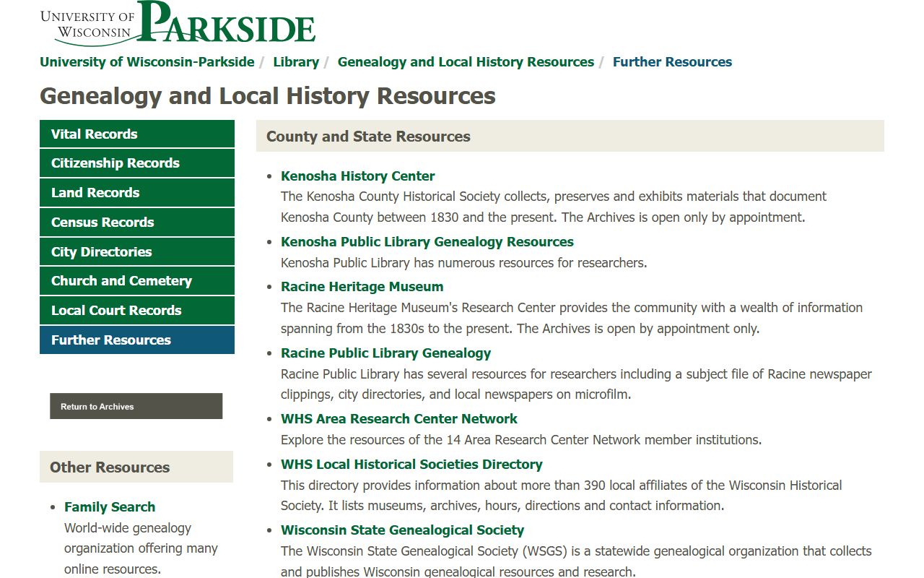Open WHS Local Historical Societies Directory link
Image resolution: width=924 pixels, height=578 pixels.
411,465
